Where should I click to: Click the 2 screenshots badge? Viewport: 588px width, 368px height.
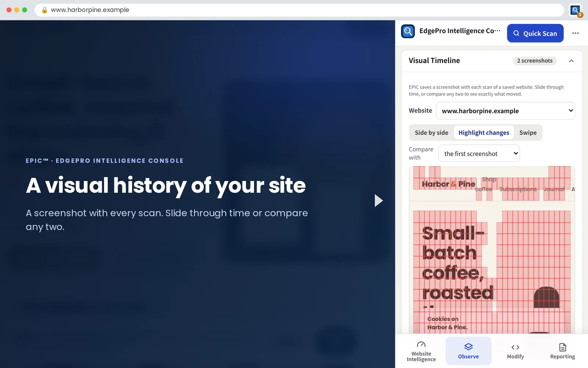click(535, 61)
